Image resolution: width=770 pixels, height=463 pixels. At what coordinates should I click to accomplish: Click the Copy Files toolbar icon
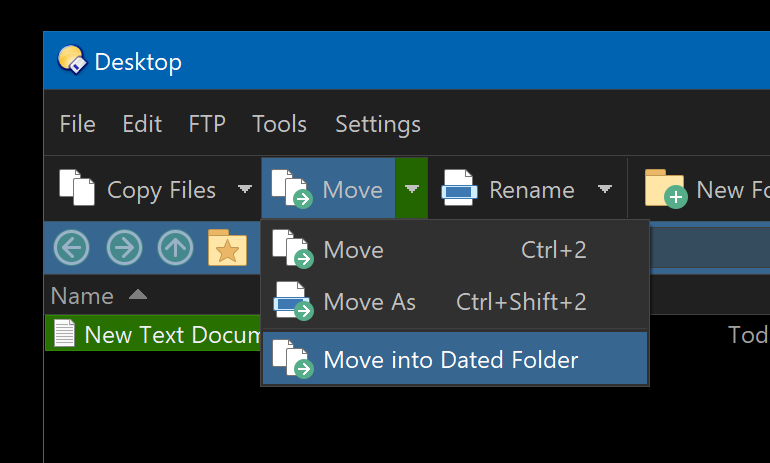[x=77, y=188]
